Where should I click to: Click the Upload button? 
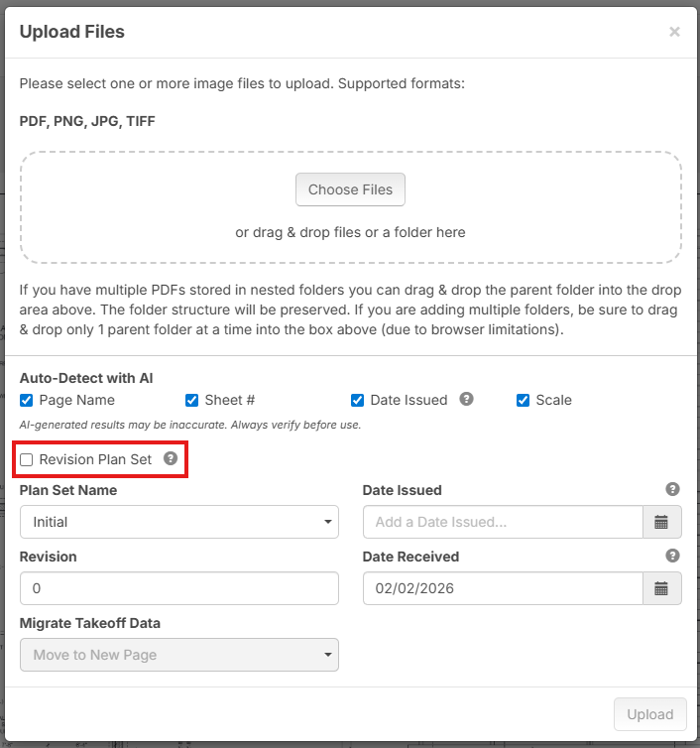pos(649,714)
